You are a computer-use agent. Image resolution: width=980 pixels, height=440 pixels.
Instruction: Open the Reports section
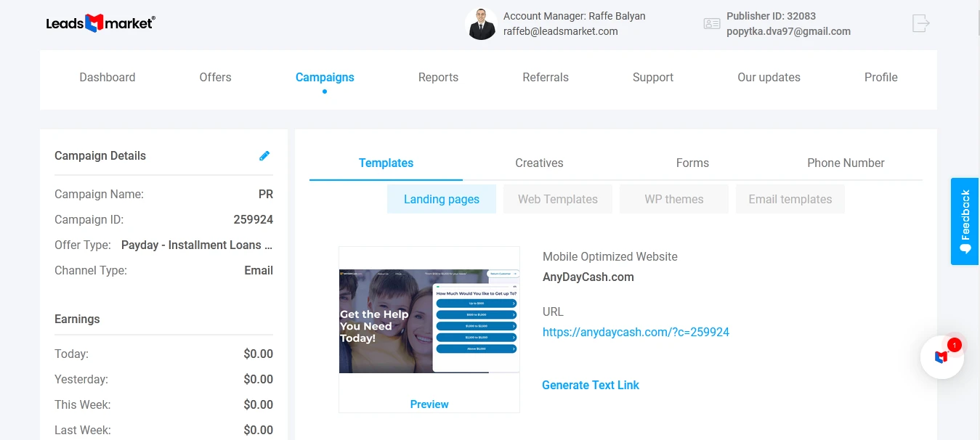pos(438,77)
